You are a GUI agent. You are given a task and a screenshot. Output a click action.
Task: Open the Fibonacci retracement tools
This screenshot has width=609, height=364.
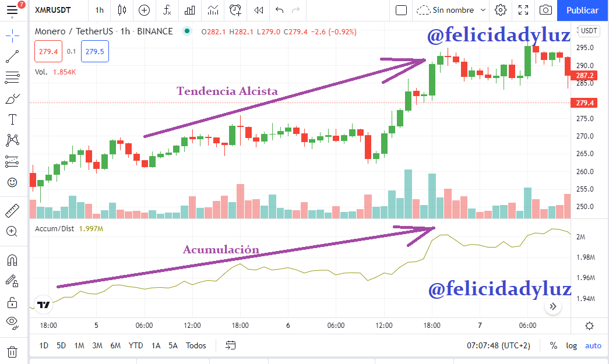[x=12, y=77]
